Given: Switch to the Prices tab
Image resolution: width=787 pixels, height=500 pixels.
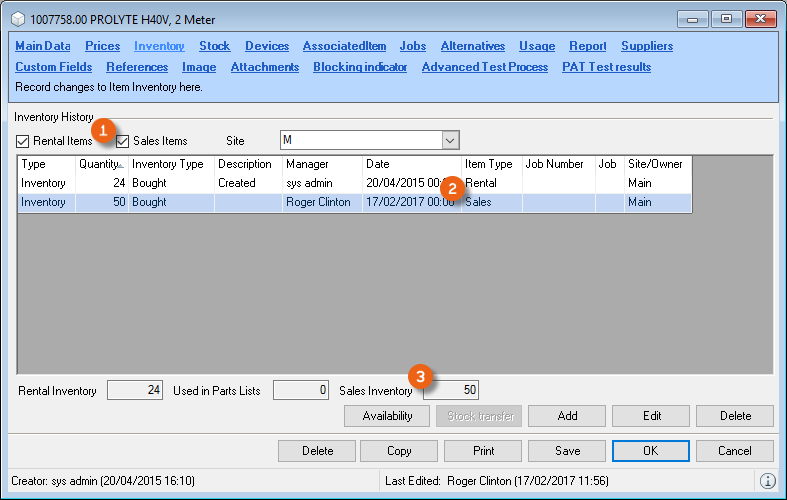Looking at the screenshot, I should coord(103,46).
